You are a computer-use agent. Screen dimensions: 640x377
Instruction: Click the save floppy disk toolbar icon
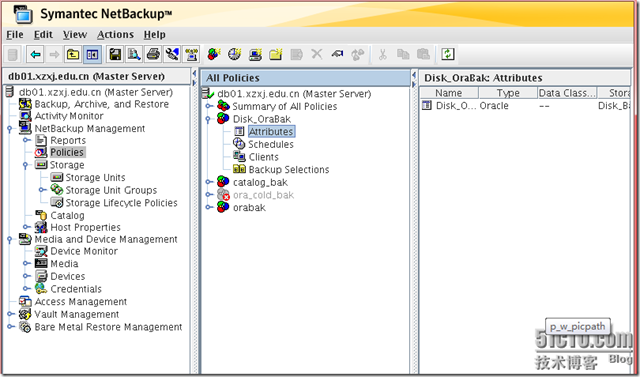115,54
